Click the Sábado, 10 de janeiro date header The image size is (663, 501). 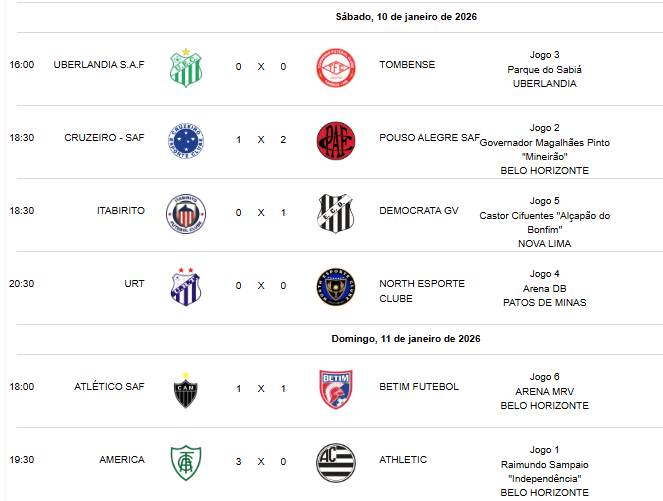pos(406,16)
